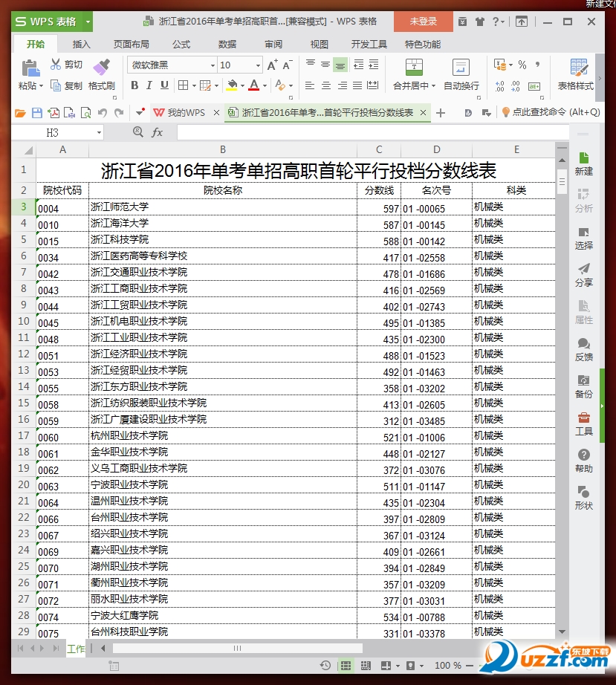Switch to the 数据 (Data) ribbon tab

227,44
